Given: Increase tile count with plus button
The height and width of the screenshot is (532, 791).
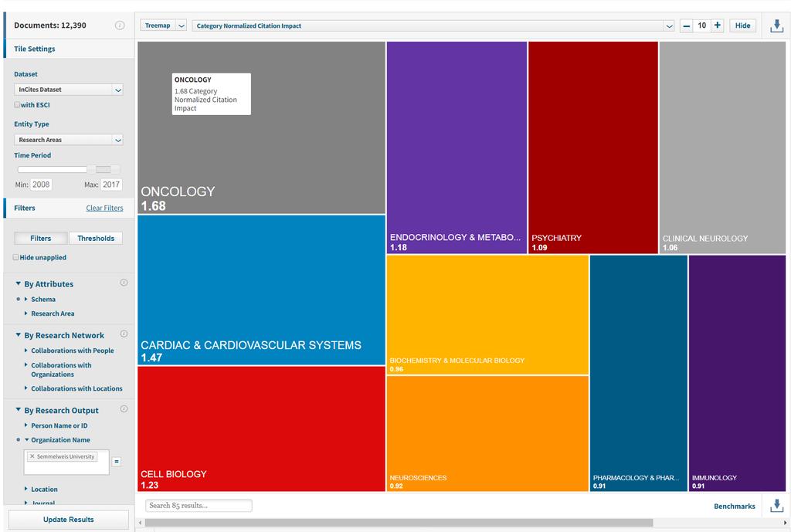Looking at the screenshot, I should click(x=718, y=25).
